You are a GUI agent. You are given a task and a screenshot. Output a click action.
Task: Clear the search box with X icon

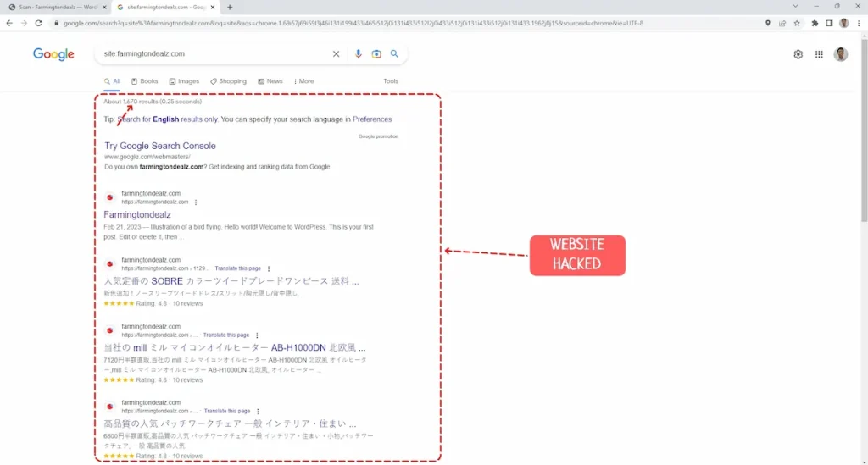(336, 53)
